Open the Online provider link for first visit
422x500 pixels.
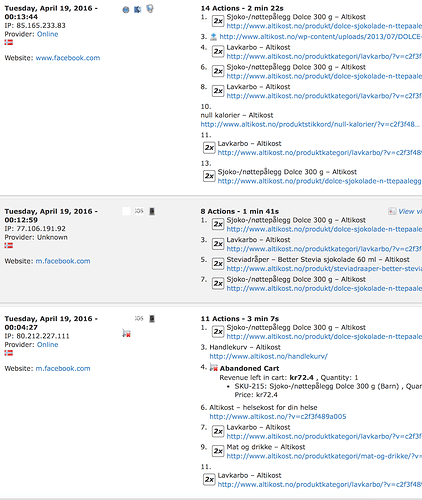pos(47,34)
